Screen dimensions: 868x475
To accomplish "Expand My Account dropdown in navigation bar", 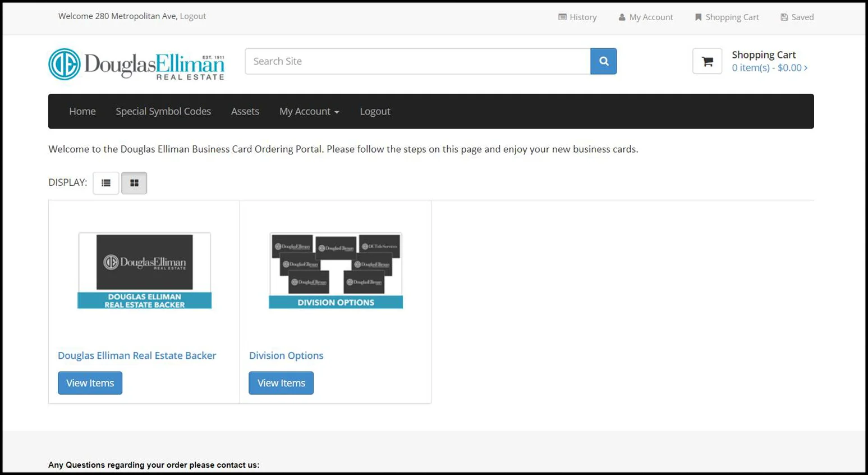I will [309, 111].
